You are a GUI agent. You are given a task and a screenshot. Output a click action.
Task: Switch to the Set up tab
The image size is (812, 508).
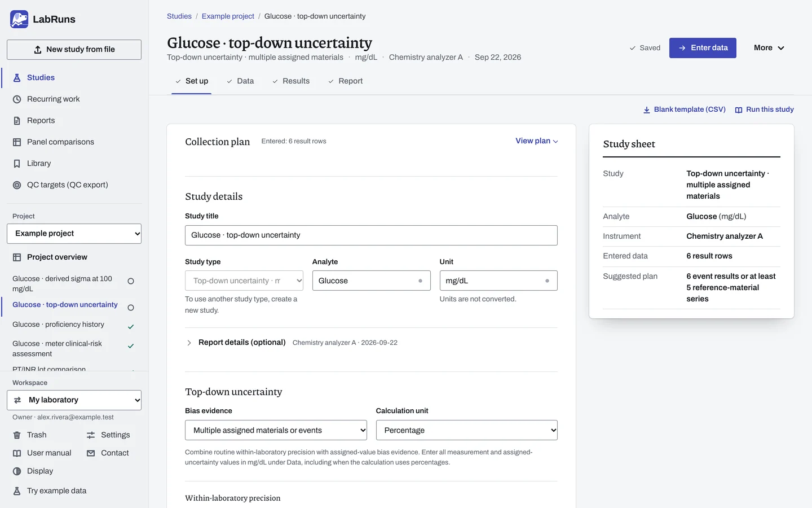(192, 81)
